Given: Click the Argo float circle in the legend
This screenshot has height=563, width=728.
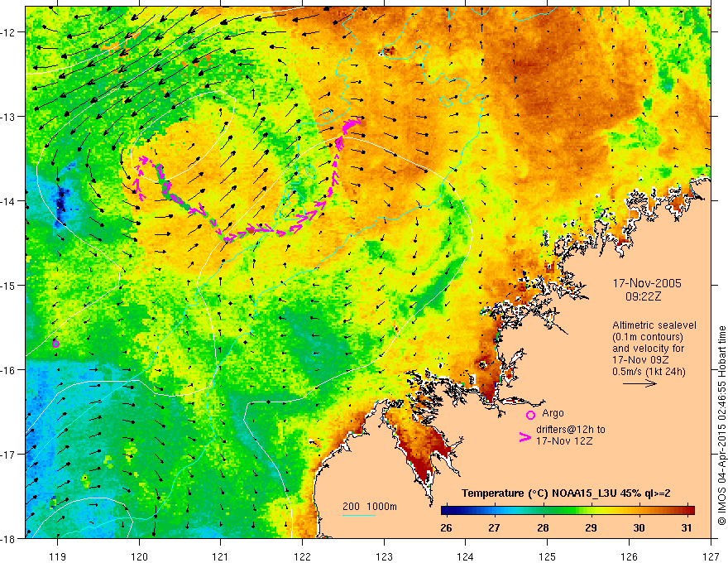Looking at the screenshot, I should 530,415.
